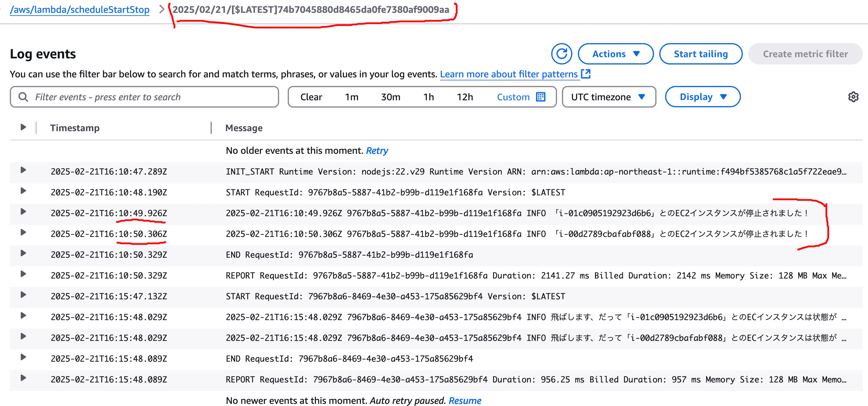Expand the END RequestId 9767b8a5 row

coord(23,253)
